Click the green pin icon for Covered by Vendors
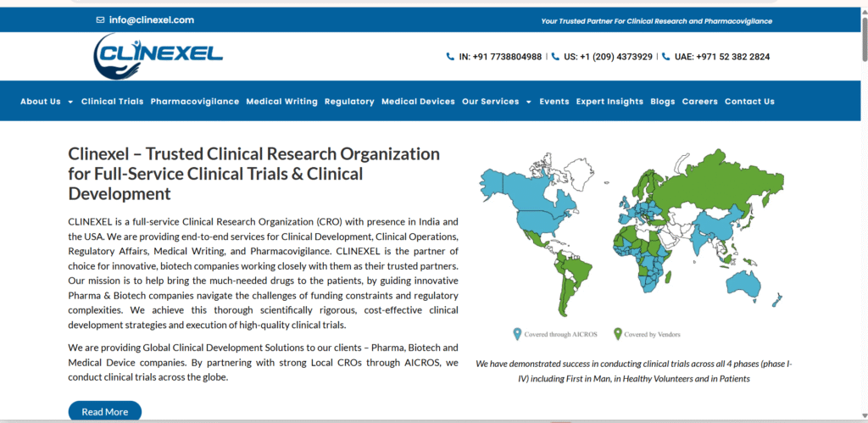 (618, 334)
